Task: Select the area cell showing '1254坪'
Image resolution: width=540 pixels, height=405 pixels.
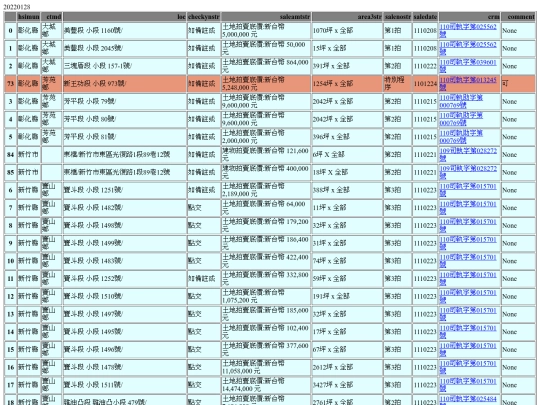Action: 347,84
